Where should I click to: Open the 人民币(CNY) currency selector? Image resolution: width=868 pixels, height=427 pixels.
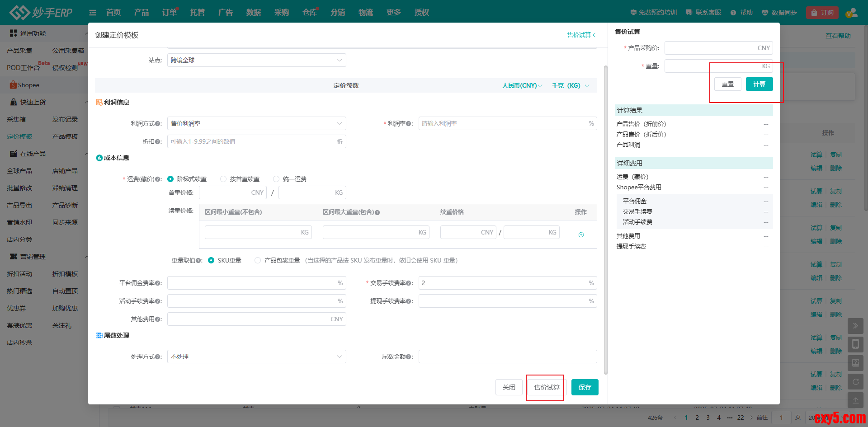[522, 86]
